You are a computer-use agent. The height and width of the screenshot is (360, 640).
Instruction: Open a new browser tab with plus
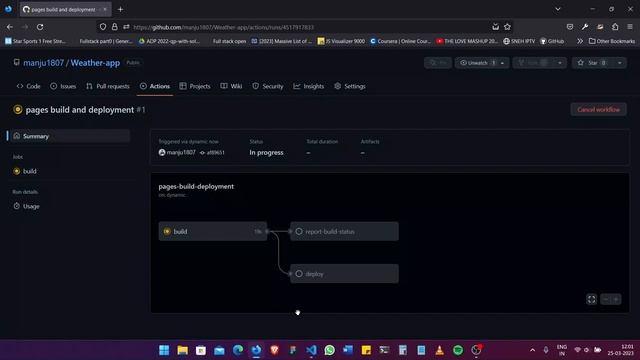click(x=120, y=9)
